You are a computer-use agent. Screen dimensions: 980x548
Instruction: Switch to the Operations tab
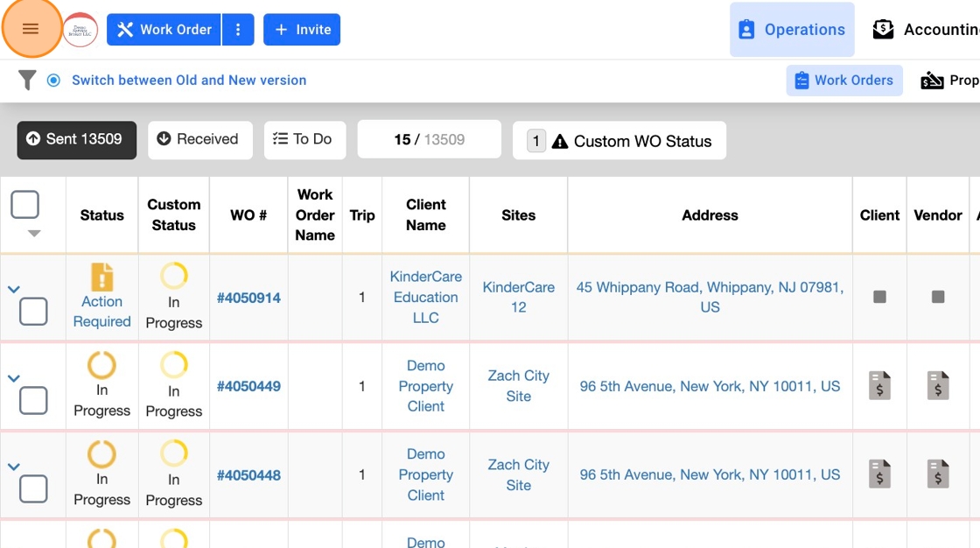tap(792, 30)
